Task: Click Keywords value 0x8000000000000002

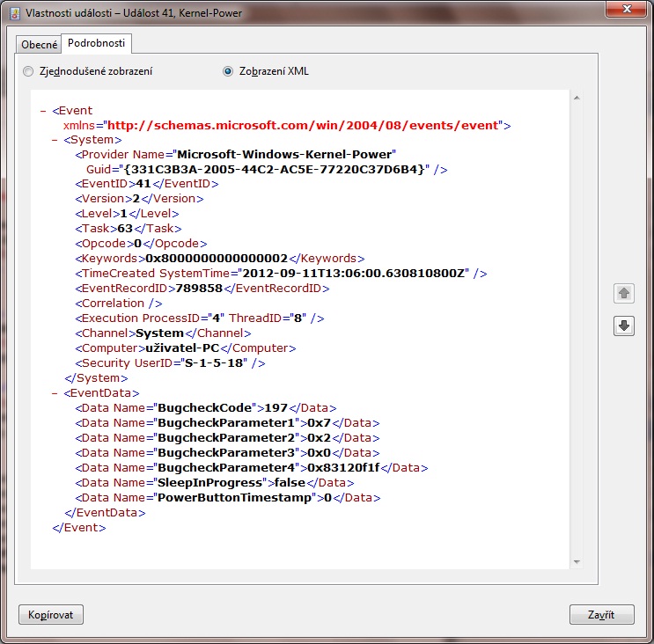Action: pos(217,259)
